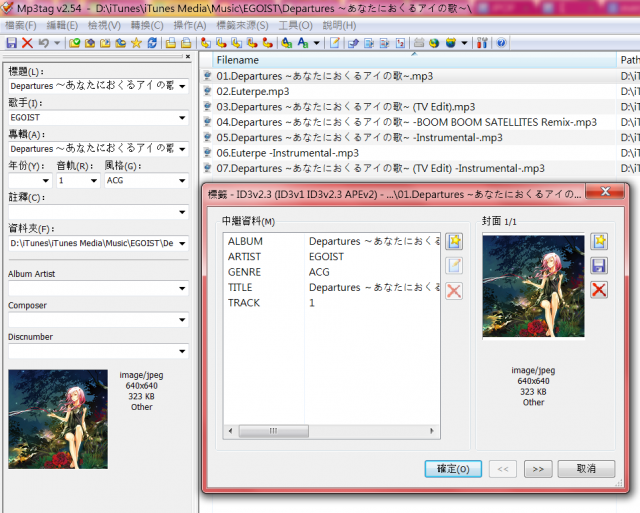The height and width of the screenshot is (513, 640).
Task: Click the << previous file button
Action: [x=503, y=469]
